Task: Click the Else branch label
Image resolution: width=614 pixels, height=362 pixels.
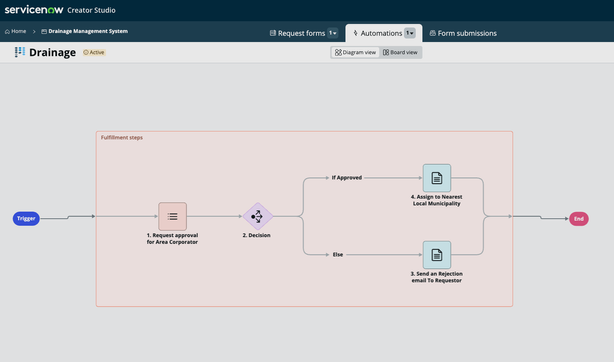Action: (338, 255)
